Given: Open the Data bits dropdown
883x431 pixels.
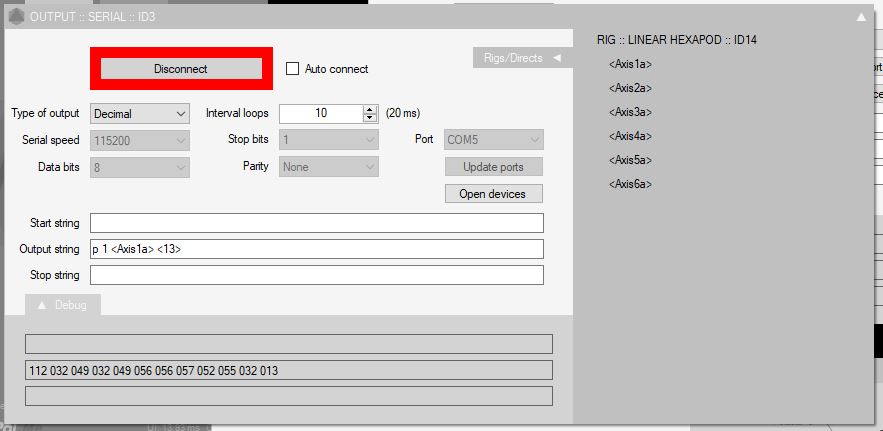Looking at the screenshot, I should (140, 167).
